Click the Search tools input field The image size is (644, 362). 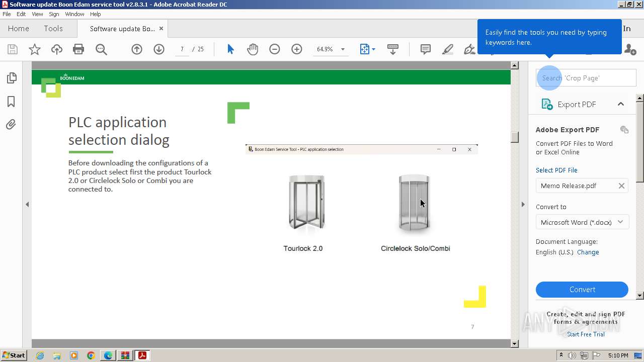click(586, 78)
